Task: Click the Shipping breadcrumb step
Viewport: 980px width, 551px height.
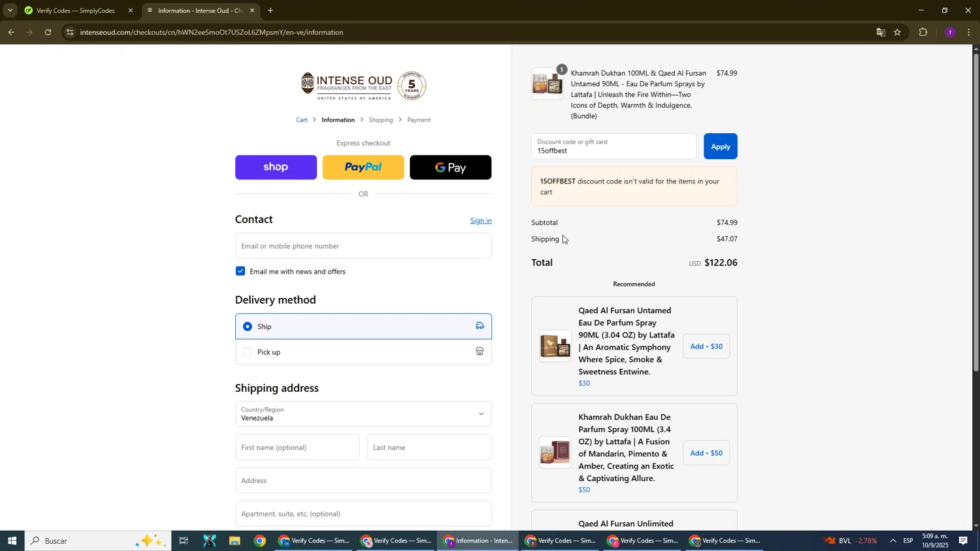Action: pos(381,120)
